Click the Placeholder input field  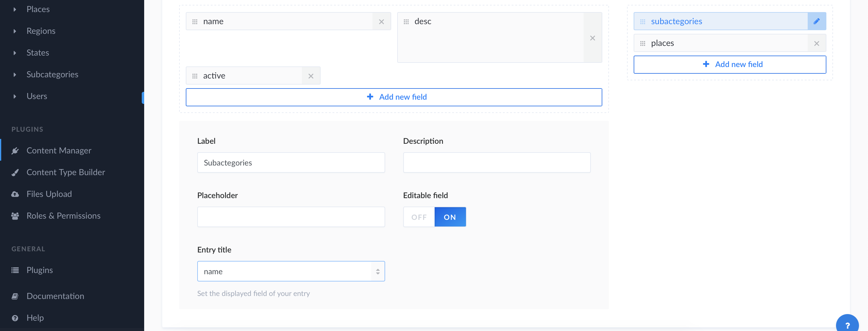click(291, 217)
